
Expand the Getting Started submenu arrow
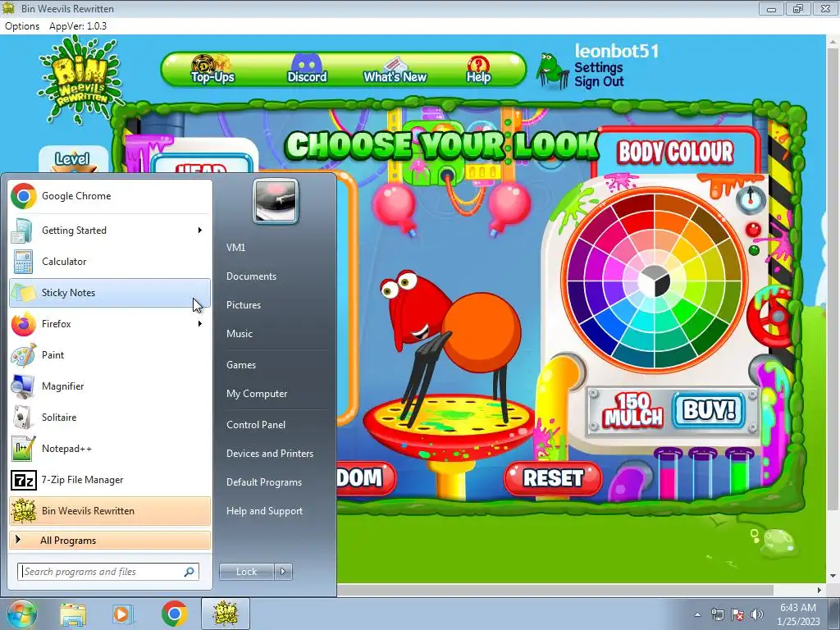pyautogui.click(x=200, y=231)
